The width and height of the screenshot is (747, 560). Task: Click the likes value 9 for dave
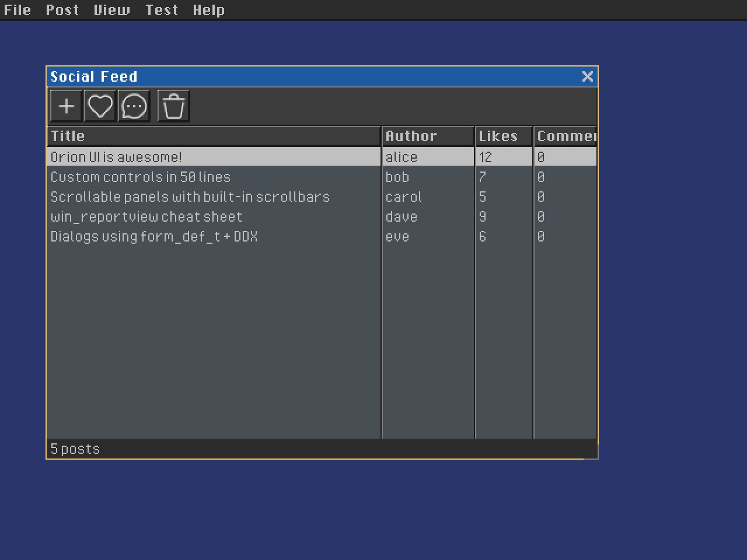(482, 216)
